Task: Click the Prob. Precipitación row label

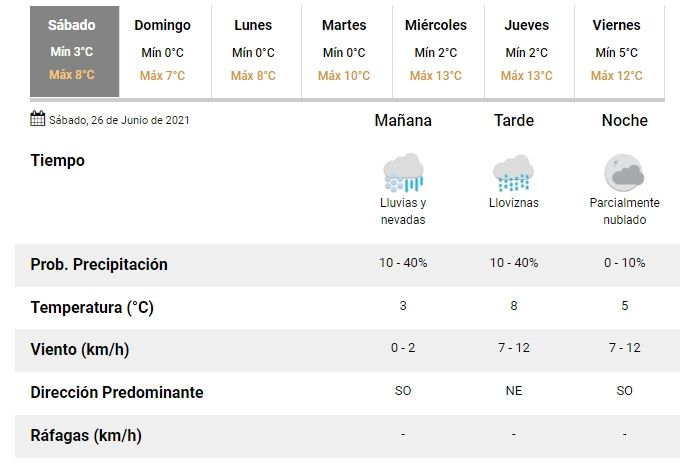Action: click(x=99, y=265)
